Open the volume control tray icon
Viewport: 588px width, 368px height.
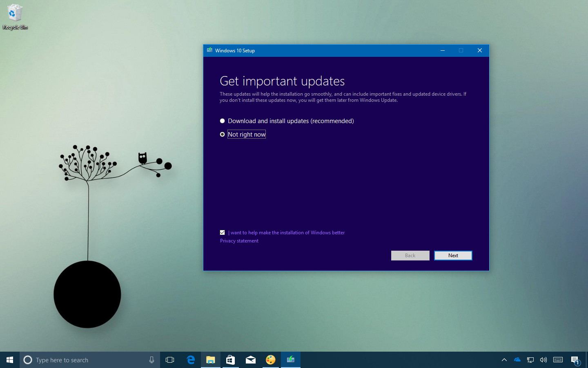pos(543,360)
